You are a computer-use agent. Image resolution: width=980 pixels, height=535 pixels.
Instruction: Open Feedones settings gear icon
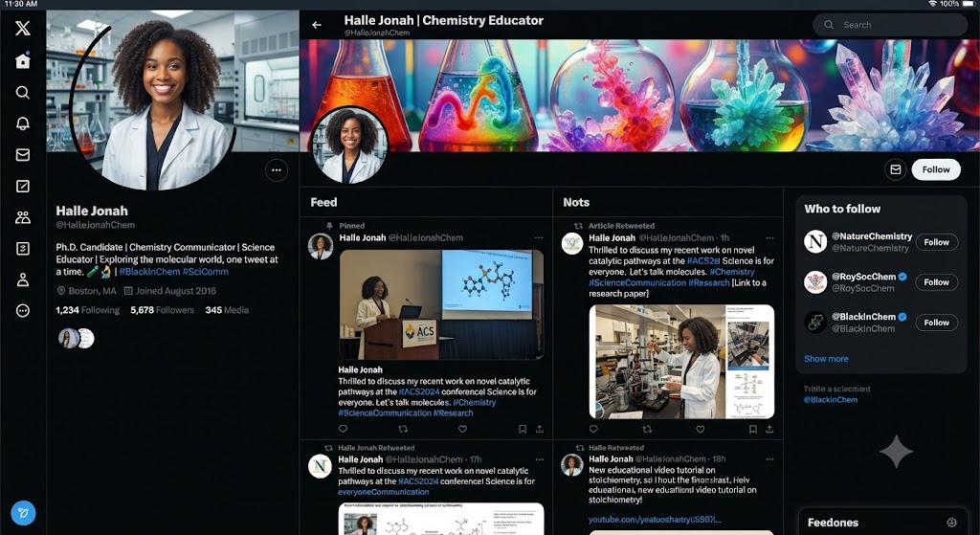(951, 523)
